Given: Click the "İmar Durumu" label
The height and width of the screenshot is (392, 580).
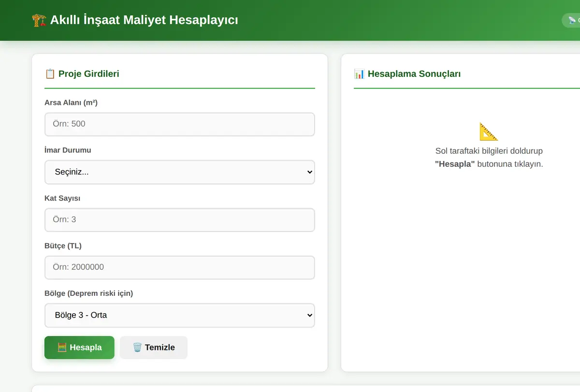Looking at the screenshot, I should coord(68,150).
